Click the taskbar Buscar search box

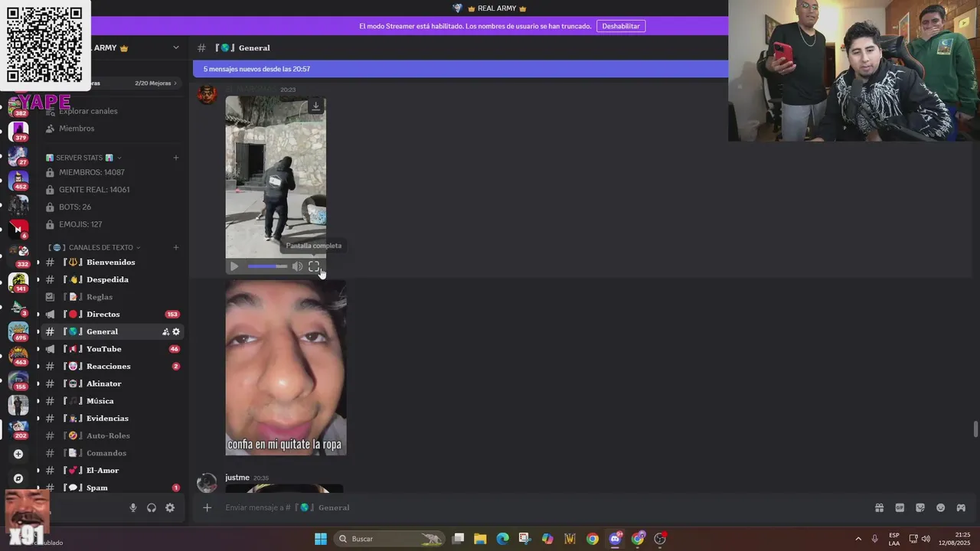(390, 539)
